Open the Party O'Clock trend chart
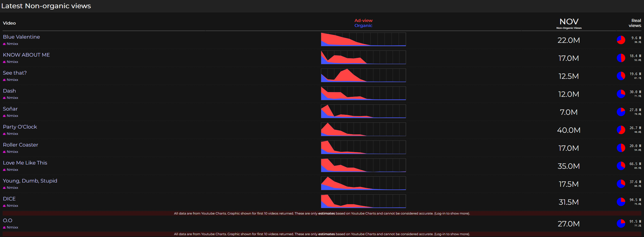The width and height of the screenshot is (644, 237). pyautogui.click(x=364, y=129)
